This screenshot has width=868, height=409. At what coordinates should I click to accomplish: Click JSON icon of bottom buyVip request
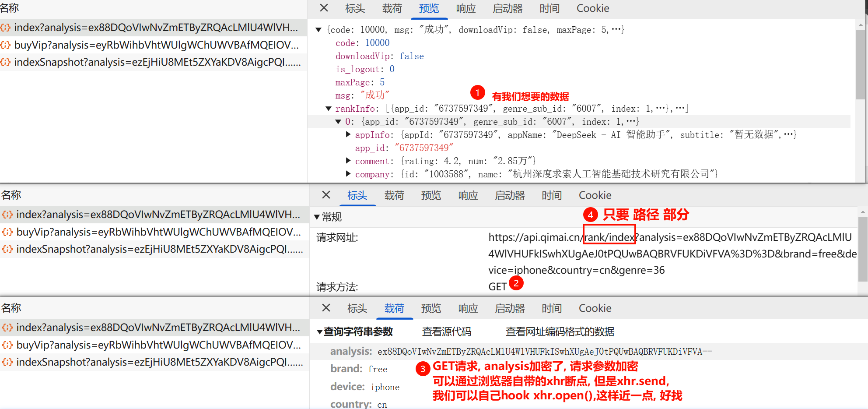point(7,345)
